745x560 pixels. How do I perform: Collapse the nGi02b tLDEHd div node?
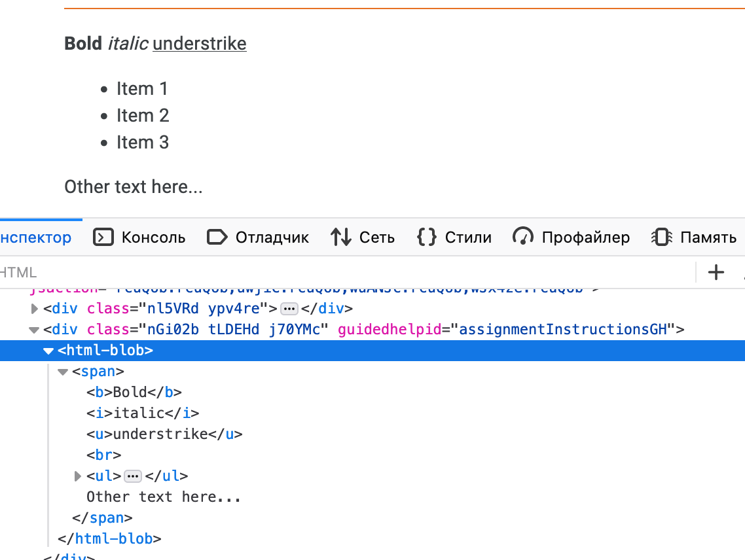pyautogui.click(x=34, y=329)
